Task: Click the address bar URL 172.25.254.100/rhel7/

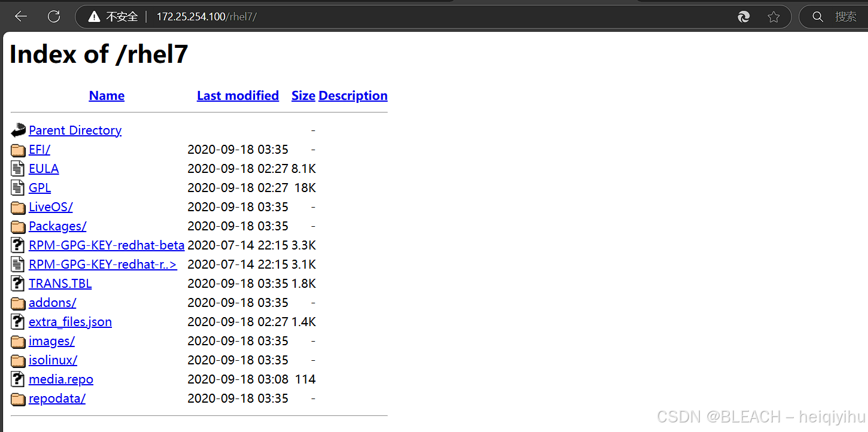Action: [x=207, y=17]
